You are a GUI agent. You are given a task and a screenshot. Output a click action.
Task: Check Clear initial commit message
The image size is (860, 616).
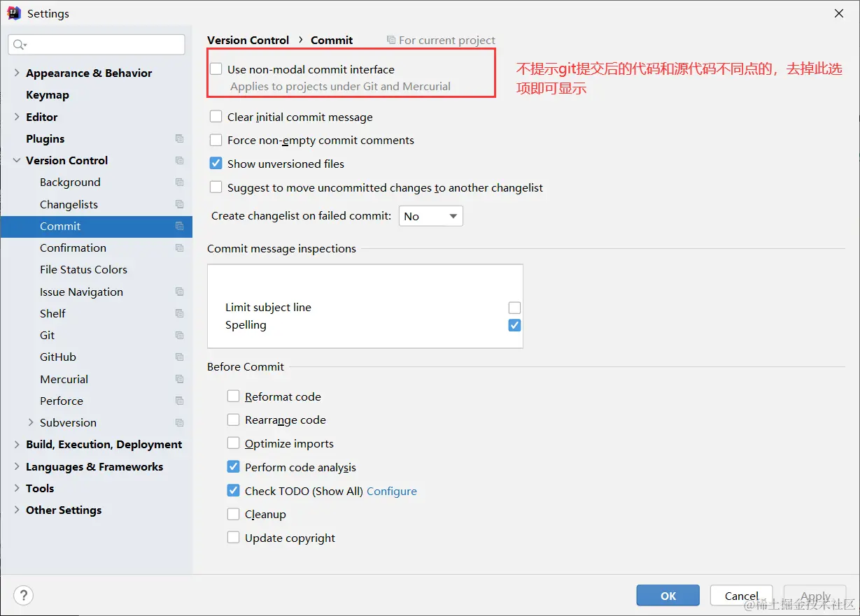pyautogui.click(x=216, y=117)
